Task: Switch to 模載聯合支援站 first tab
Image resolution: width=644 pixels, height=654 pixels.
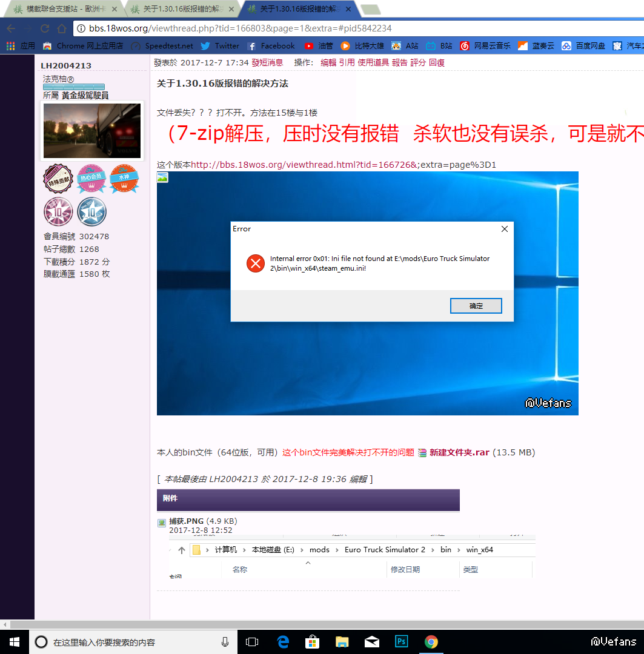Action: pos(62,8)
